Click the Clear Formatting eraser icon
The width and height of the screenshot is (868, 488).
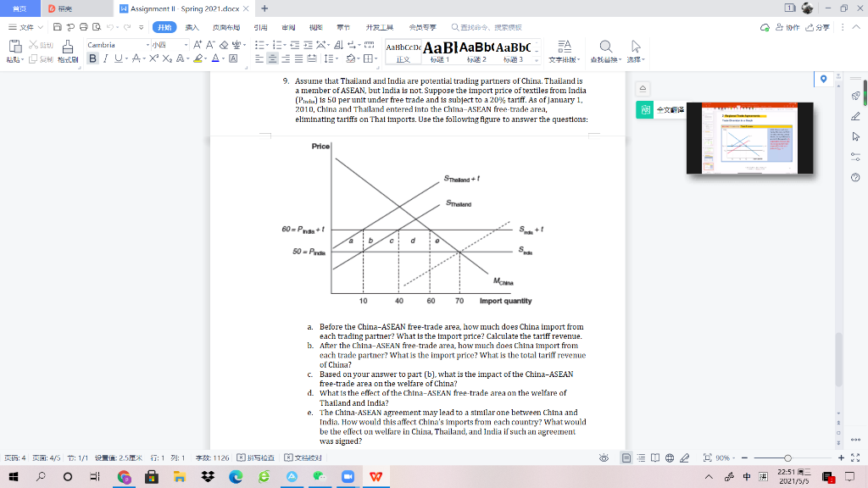pyautogui.click(x=224, y=45)
